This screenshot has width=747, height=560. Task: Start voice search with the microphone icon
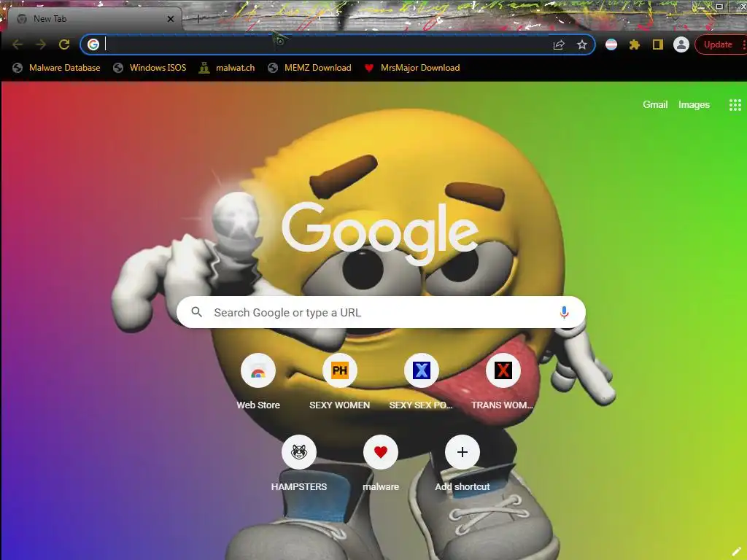(x=564, y=312)
